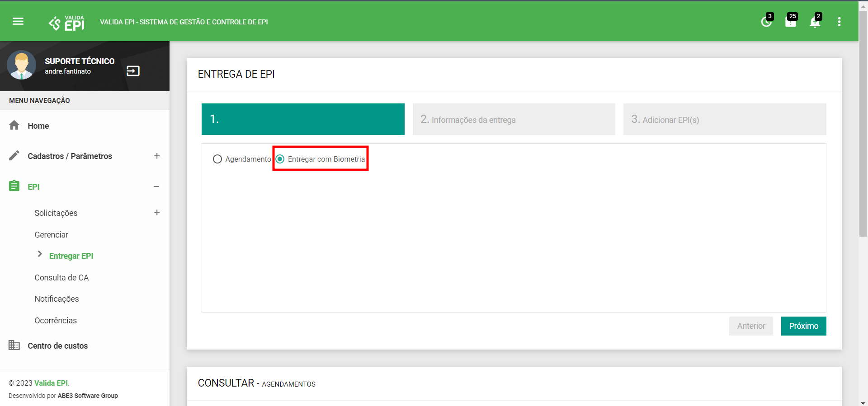Click the Centro de custos building icon

(x=14, y=345)
